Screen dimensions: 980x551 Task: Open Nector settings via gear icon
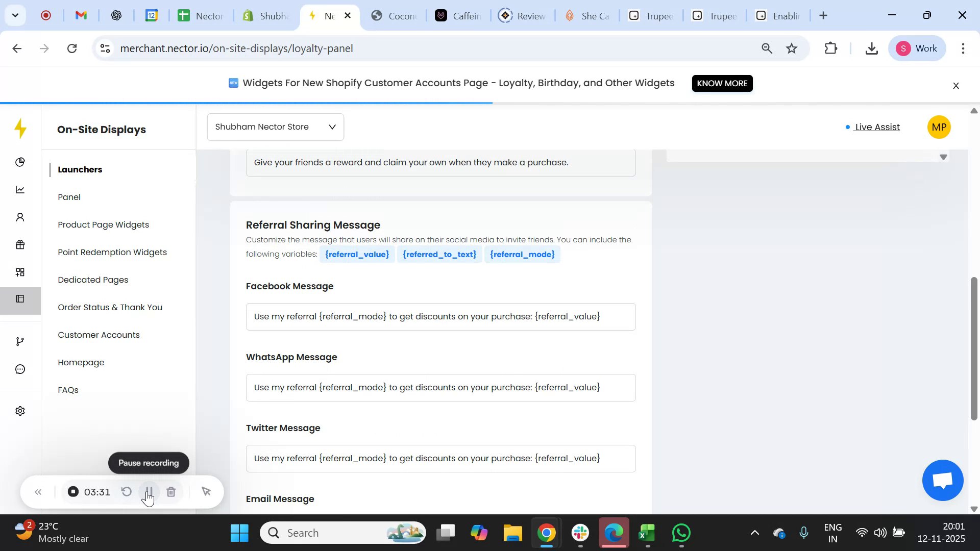pyautogui.click(x=20, y=411)
